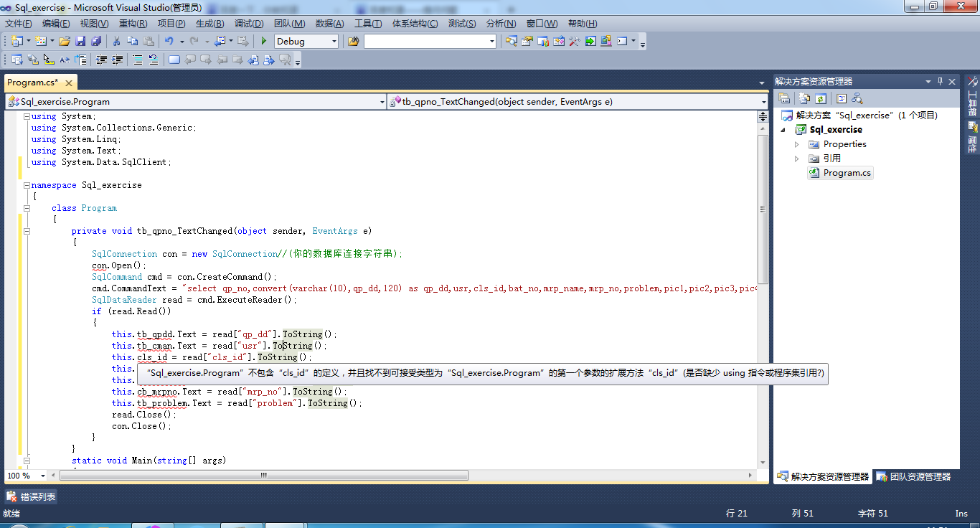Toggle auto-hide pin of Solution Explorer
The image size is (980, 528).
coord(941,81)
